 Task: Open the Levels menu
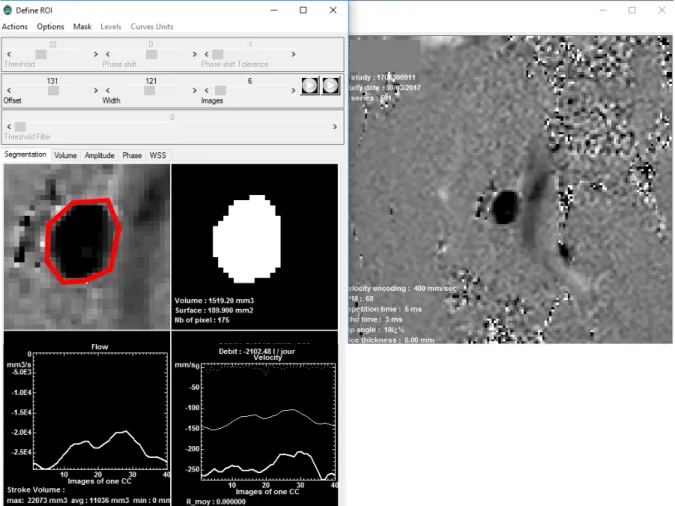tap(111, 27)
